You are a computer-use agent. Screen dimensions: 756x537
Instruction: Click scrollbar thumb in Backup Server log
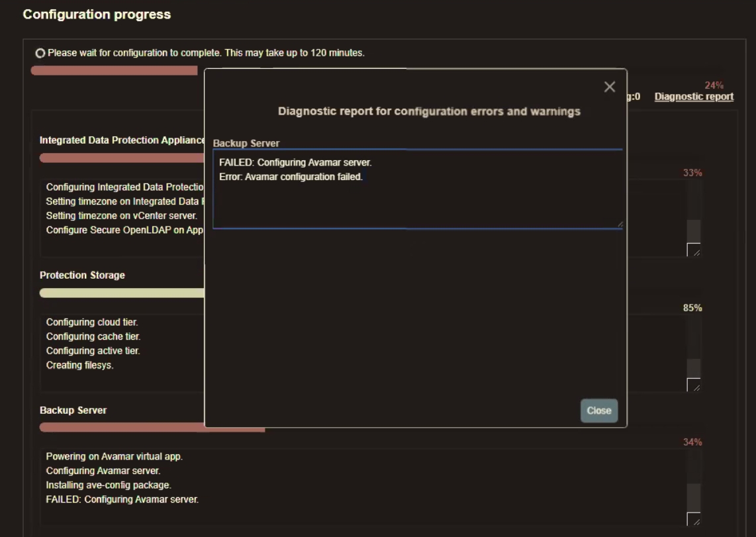coord(694,498)
